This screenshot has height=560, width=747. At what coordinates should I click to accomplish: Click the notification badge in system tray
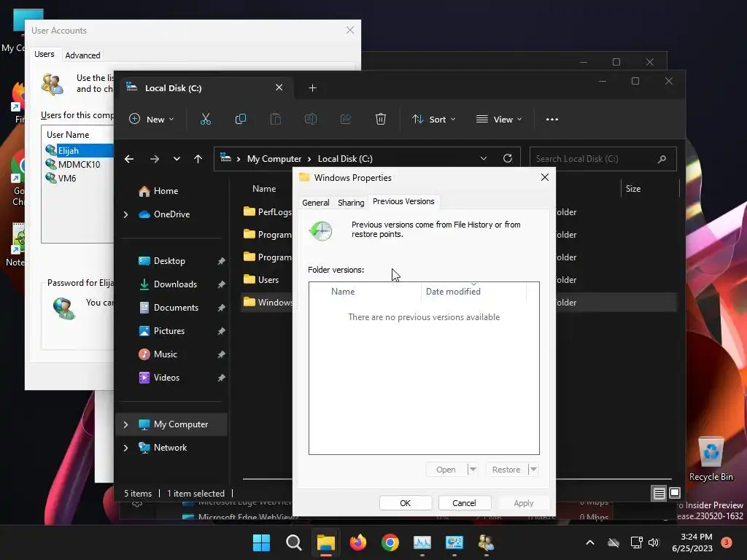tap(727, 542)
